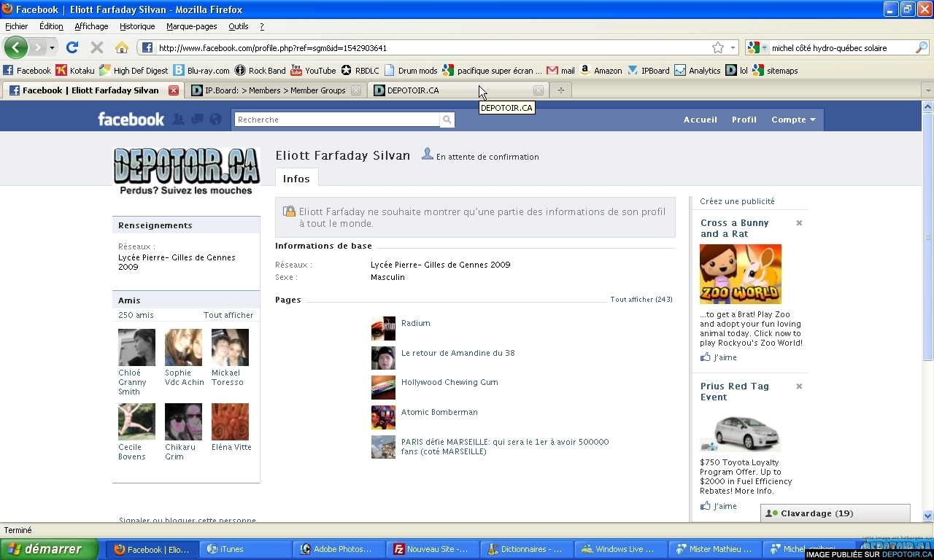Reload the page with the refresh icon
934x560 pixels.
[72, 47]
